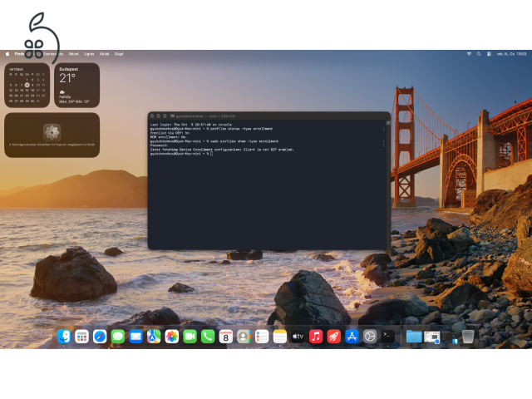Open the Súgó help menu
Image resolution: width=532 pixels, height=399 pixels.
coord(119,54)
